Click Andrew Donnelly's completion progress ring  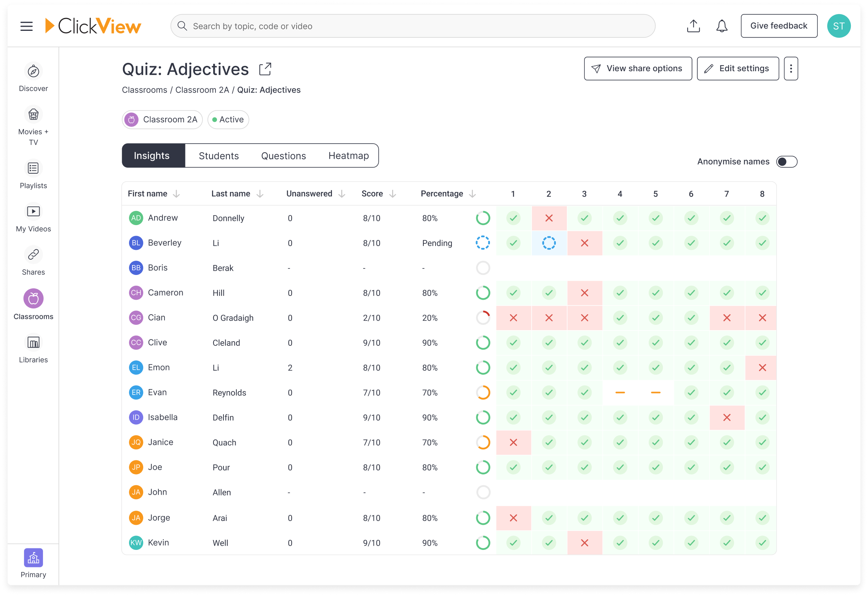click(483, 218)
